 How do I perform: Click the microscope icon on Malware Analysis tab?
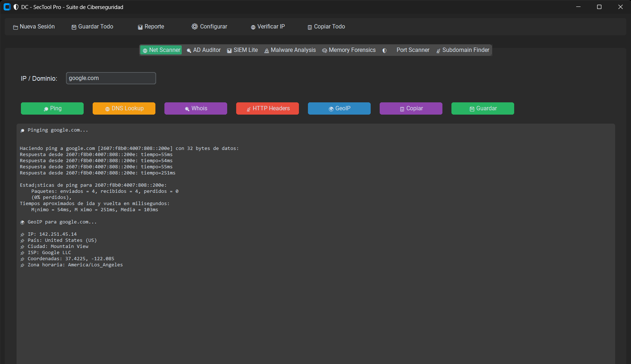266,51
